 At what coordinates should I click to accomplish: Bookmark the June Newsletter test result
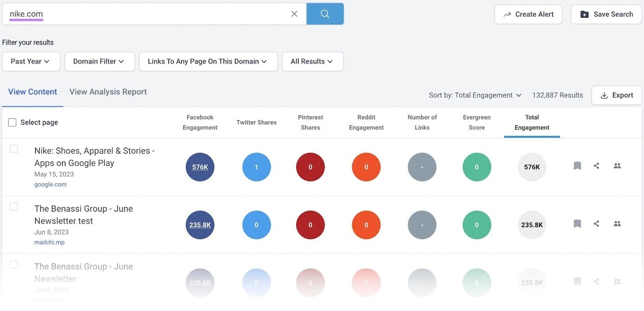tap(577, 224)
